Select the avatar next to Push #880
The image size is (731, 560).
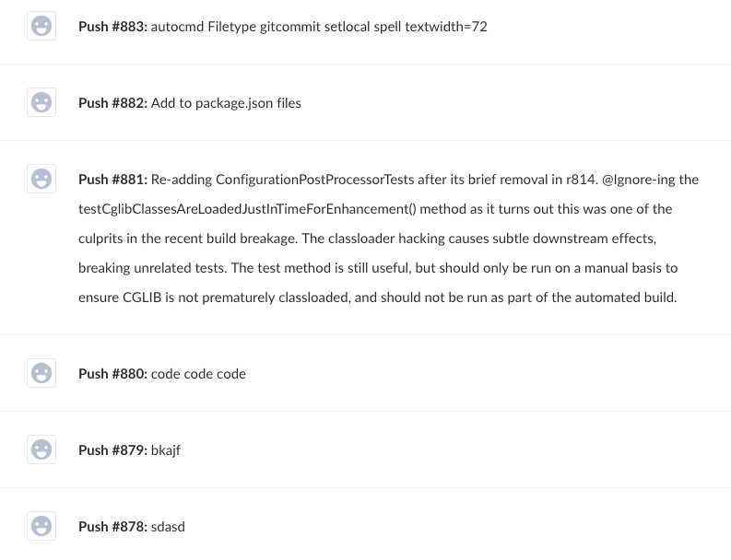[x=41, y=373]
